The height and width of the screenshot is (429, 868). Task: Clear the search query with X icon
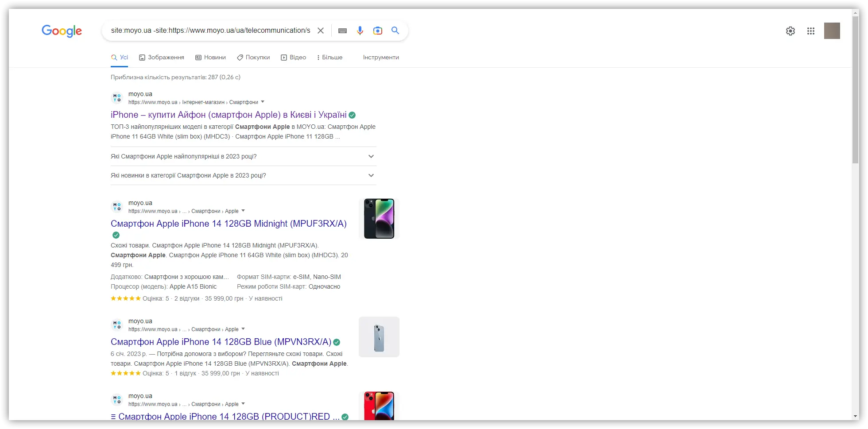[x=321, y=31]
